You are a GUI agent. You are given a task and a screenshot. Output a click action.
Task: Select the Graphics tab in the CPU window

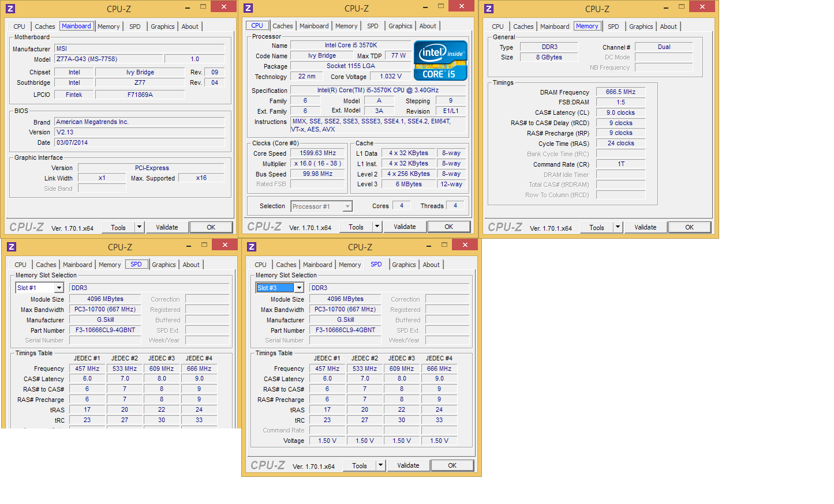[x=401, y=26]
